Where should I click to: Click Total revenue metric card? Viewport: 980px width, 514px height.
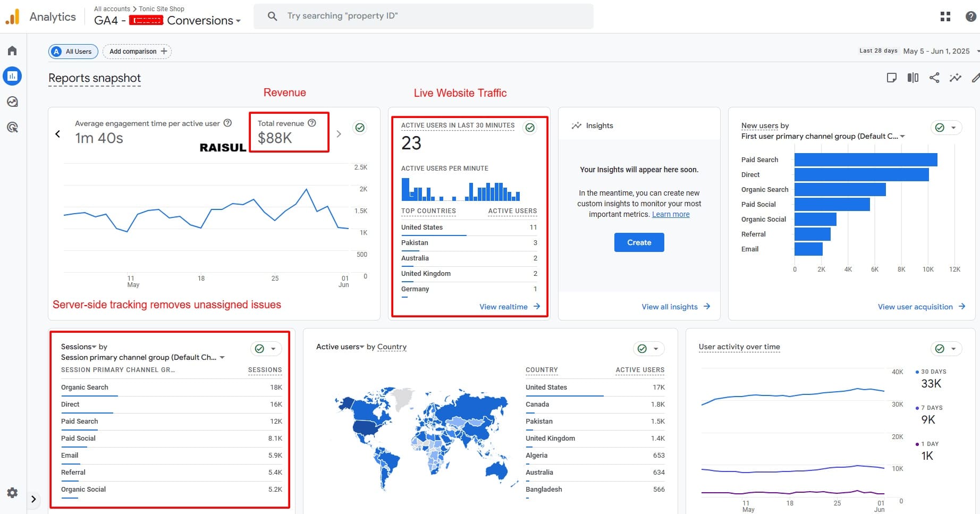(x=289, y=132)
